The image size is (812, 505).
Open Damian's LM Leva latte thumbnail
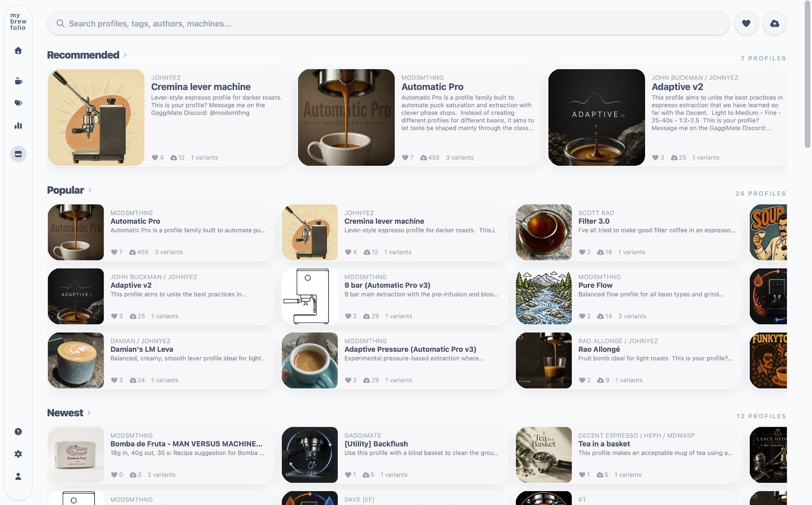(76, 360)
